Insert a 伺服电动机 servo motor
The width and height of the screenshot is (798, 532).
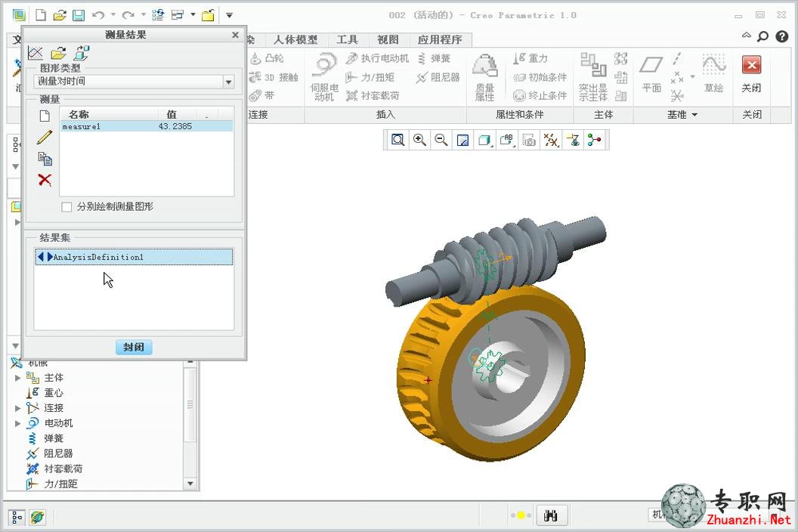[x=325, y=77]
